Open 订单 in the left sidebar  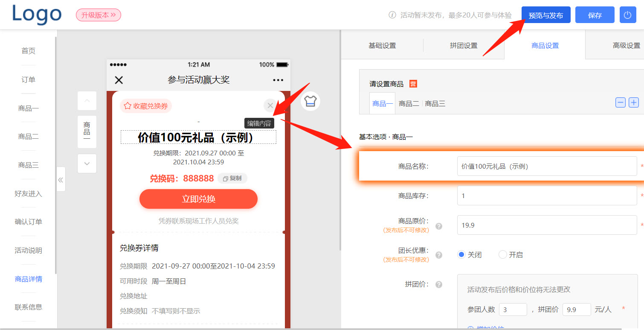[x=28, y=79]
